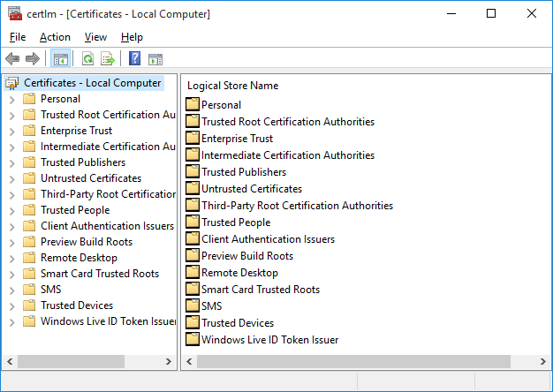Click the Back arrow toolbar icon
This screenshot has height=392, width=553.
click(12, 59)
